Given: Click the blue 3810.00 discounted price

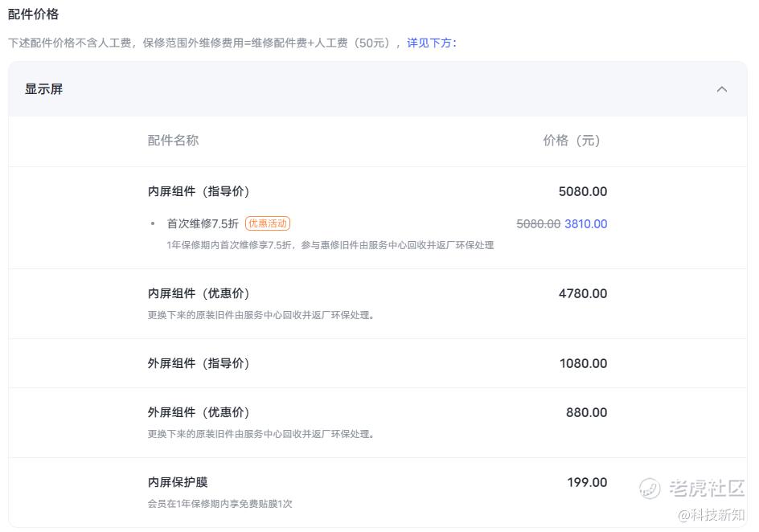Looking at the screenshot, I should coord(586,224).
